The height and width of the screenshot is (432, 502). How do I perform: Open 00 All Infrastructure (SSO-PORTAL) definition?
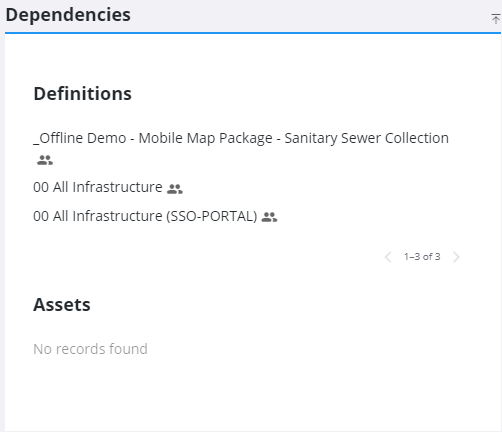point(145,216)
